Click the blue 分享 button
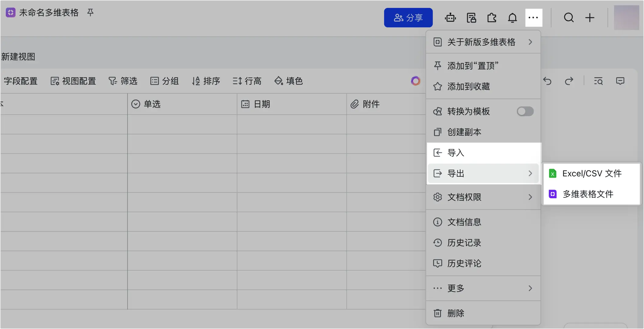The height and width of the screenshot is (329, 644). [408, 18]
